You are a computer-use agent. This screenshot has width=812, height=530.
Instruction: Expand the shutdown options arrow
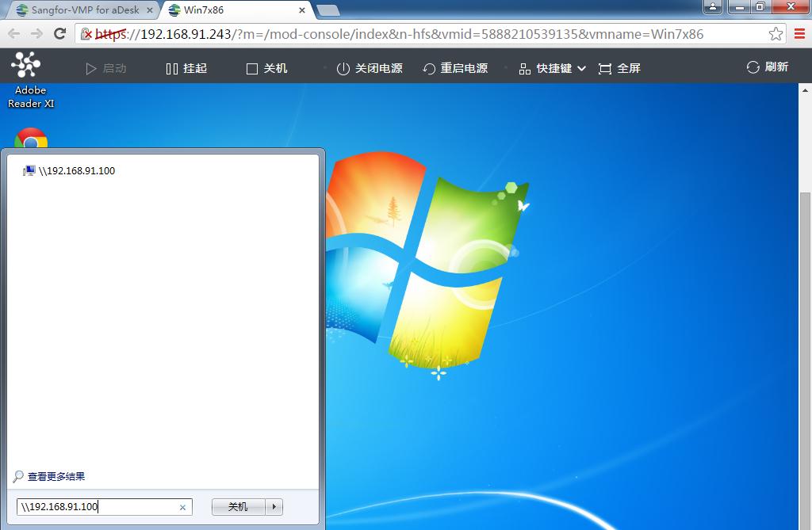tap(274, 507)
